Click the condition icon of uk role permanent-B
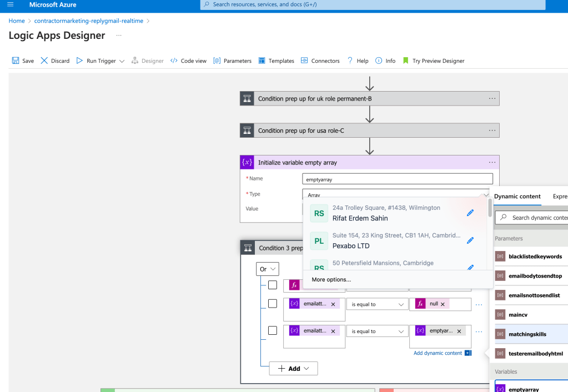 [247, 98]
